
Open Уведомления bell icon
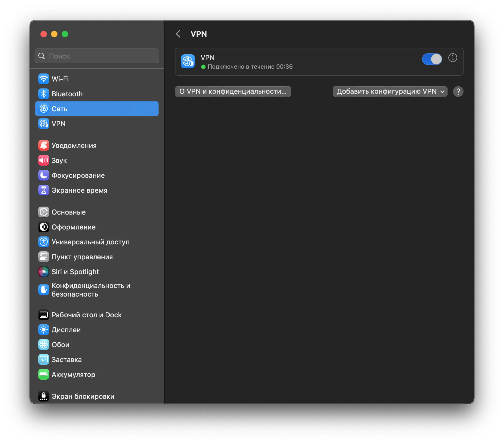tap(44, 145)
